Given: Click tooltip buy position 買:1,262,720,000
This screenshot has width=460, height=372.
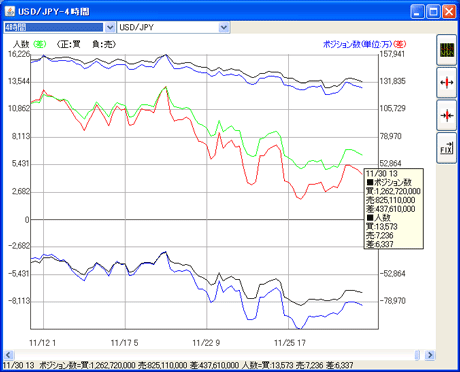Looking at the screenshot, I should pos(393,191).
